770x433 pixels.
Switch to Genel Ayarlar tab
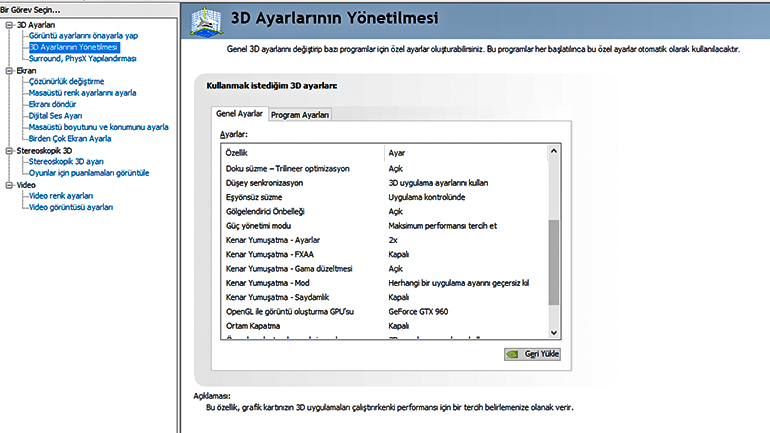pos(239,114)
